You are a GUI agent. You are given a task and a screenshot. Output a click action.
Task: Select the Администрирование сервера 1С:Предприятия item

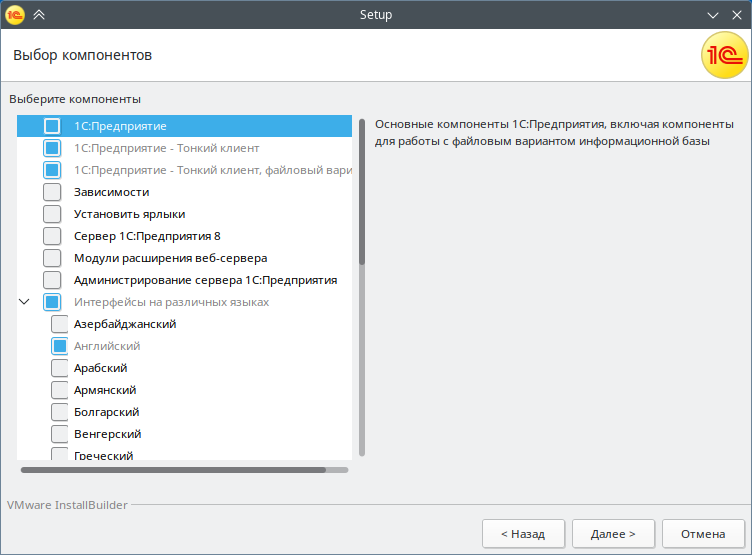[x=205, y=280]
